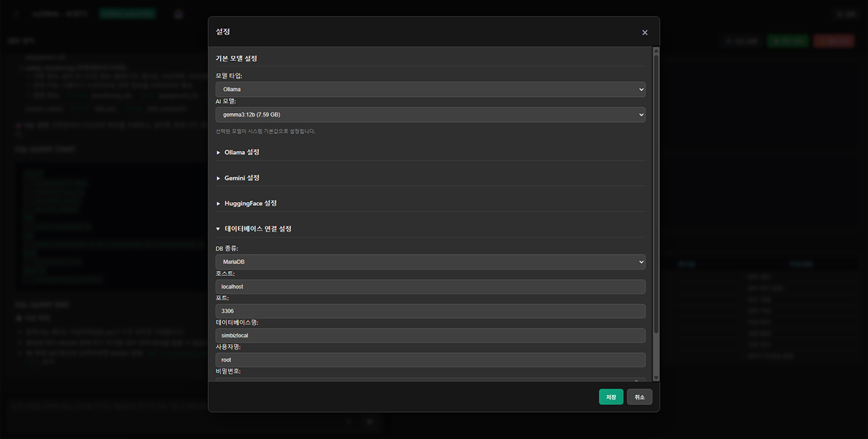Viewport: 868px width, 439px height.
Task: Click the host field containing localhost
Action: click(430, 287)
